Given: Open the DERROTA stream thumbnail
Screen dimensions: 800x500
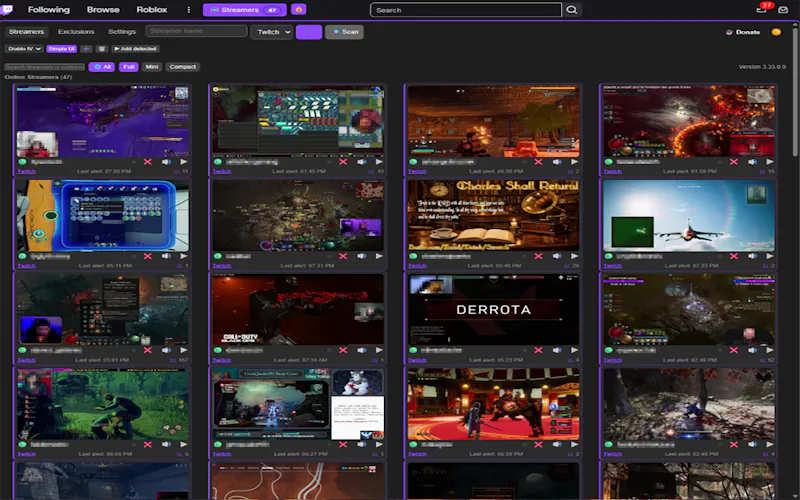Looking at the screenshot, I should tap(493, 309).
